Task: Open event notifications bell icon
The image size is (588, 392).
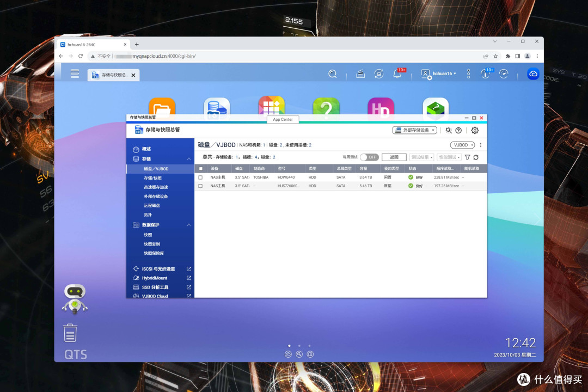Action: pos(397,73)
